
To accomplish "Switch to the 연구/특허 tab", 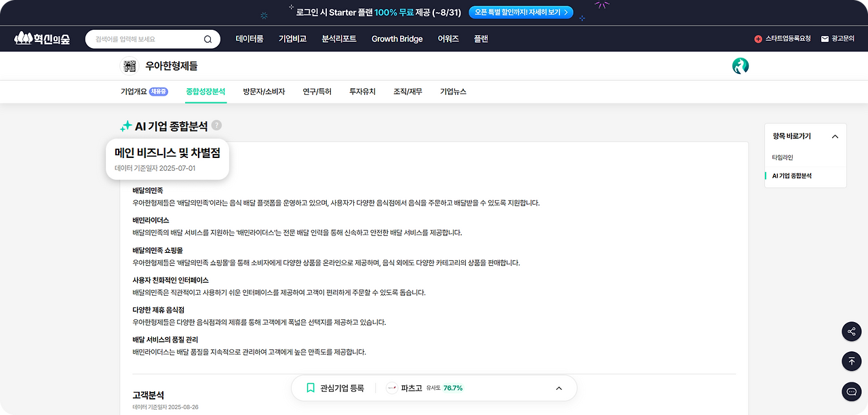I will (x=317, y=92).
